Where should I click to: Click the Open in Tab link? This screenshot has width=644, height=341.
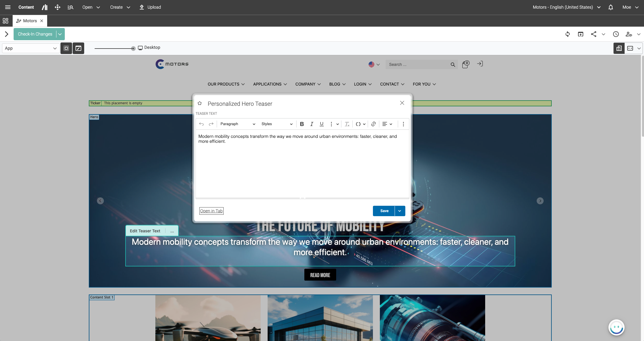(x=211, y=211)
